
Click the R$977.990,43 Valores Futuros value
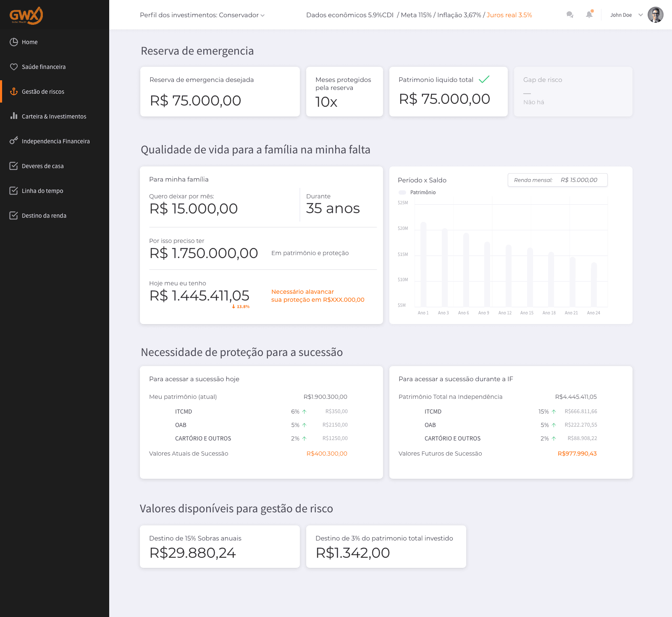click(577, 454)
